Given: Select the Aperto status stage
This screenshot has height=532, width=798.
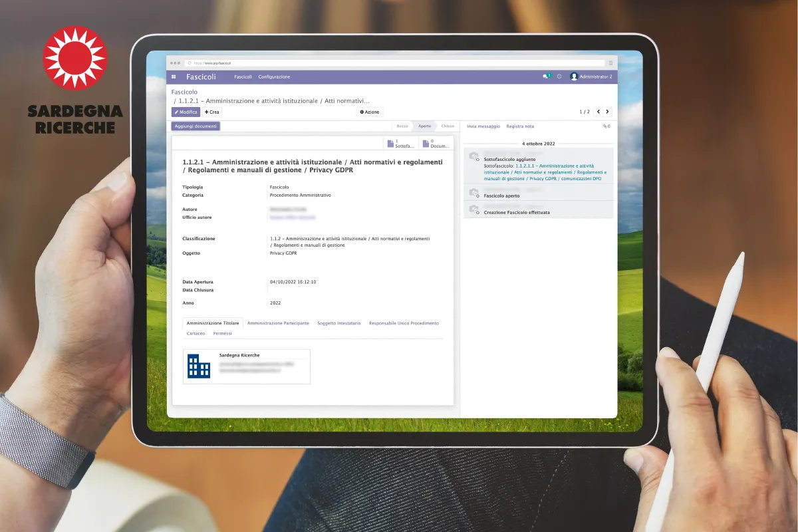Looking at the screenshot, I should point(424,126).
